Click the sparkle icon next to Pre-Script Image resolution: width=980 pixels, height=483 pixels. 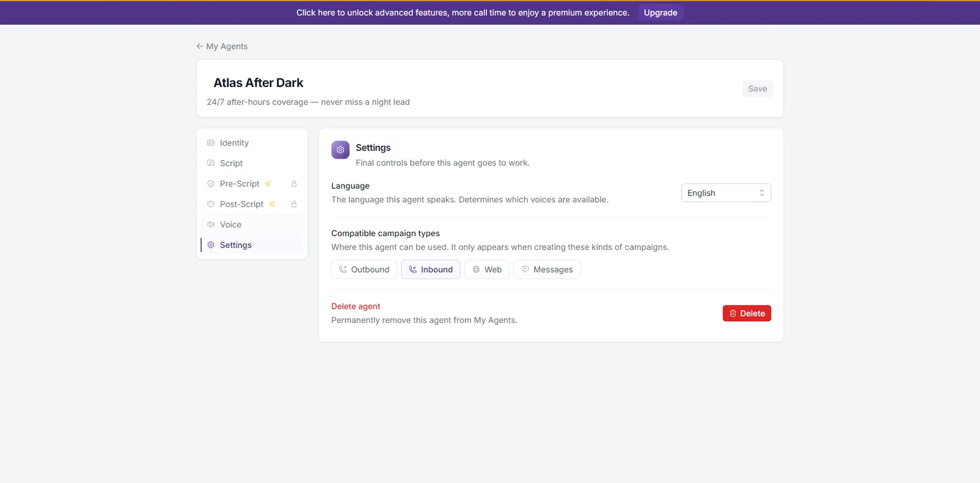(268, 184)
